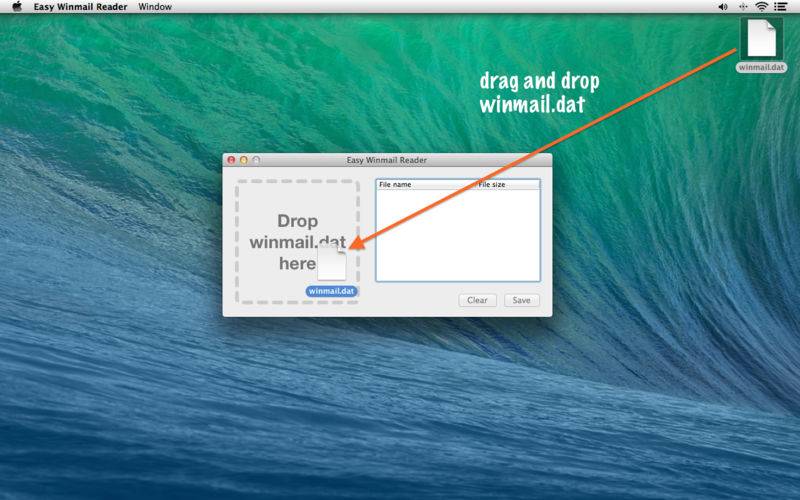Open the Window menu
The height and width of the screenshot is (500, 800).
tap(155, 7)
